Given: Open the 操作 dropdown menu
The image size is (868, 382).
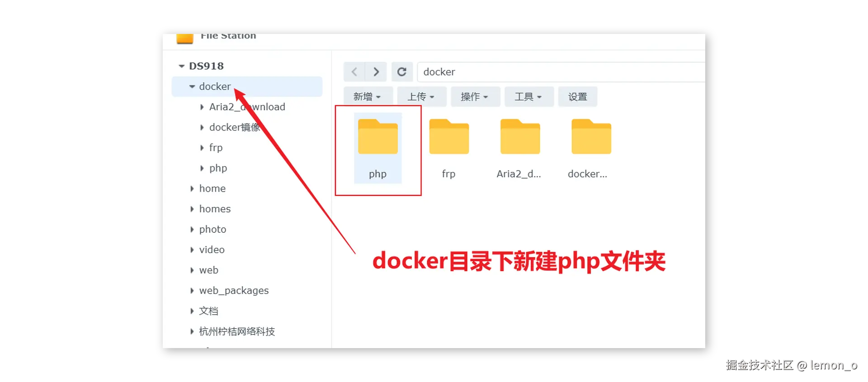Looking at the screenshot, I should coord(475,97).
